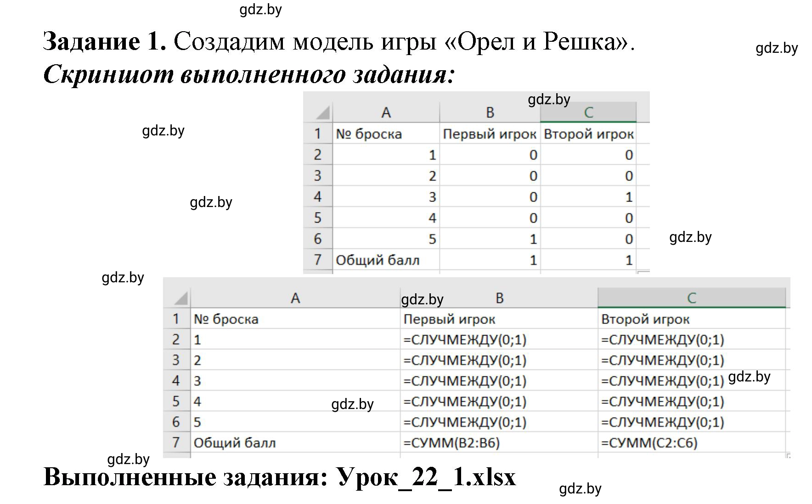812x504 pixels.
Task: Select cell B3 showing 0 in the upper table
Action: pyautogui.click(x=490, y=175)
